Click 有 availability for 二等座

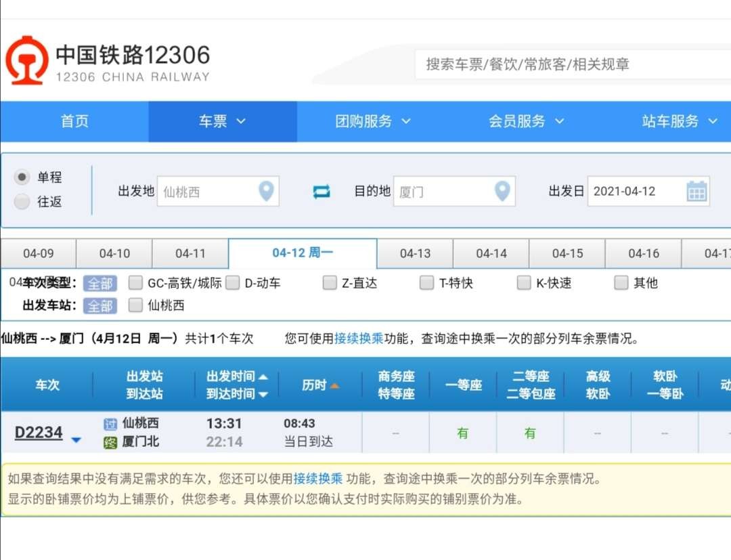pyautogui.click(x=530, y=433)
